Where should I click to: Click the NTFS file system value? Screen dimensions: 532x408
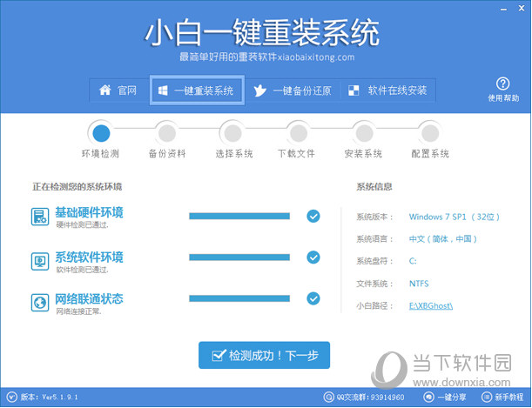tap(419, 284)
